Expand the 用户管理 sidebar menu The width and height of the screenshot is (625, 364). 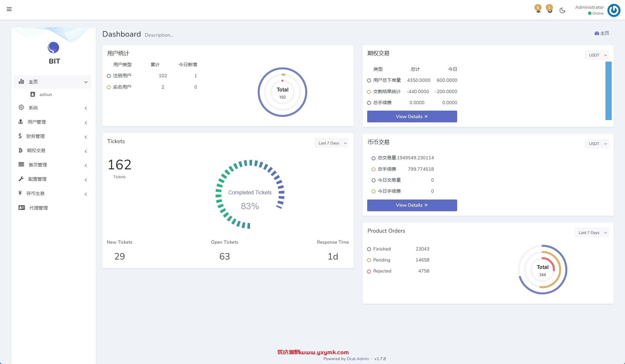point(52,122)
